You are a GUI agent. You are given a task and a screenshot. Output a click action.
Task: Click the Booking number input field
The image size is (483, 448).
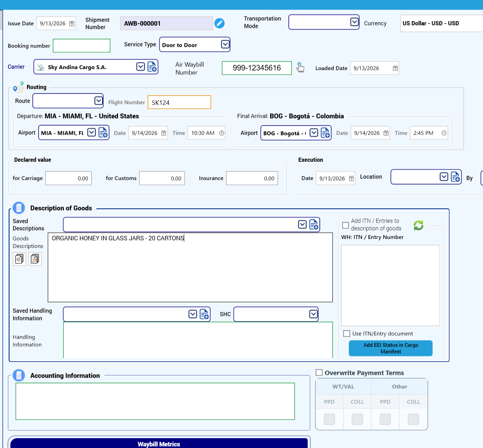[81, 45]
